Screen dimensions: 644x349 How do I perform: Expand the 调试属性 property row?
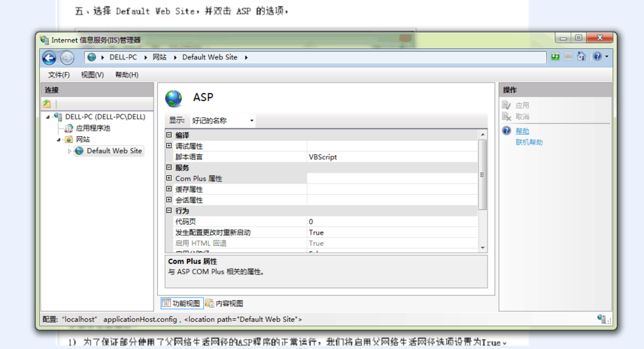[169, 146]
